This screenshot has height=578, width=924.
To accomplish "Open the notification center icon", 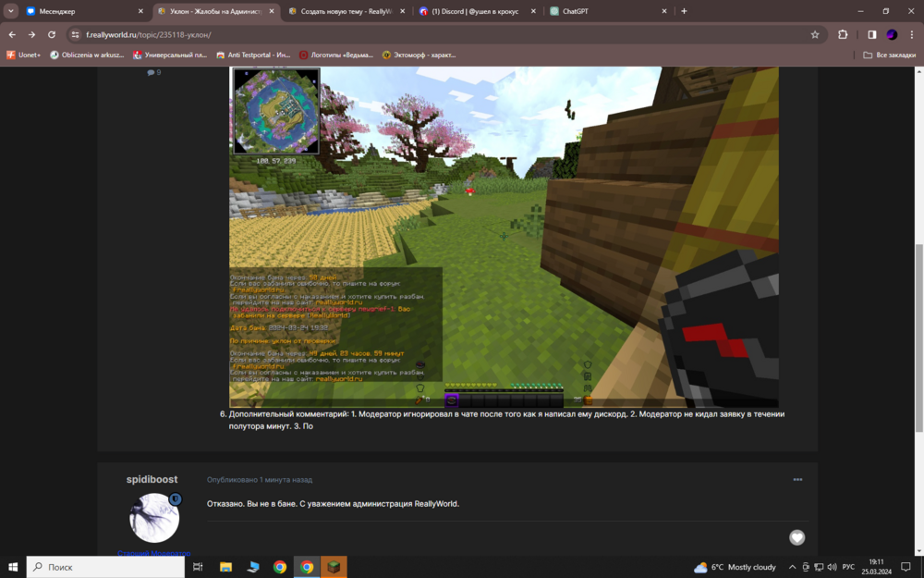I will pyautogui.click(x=906, y=567).
